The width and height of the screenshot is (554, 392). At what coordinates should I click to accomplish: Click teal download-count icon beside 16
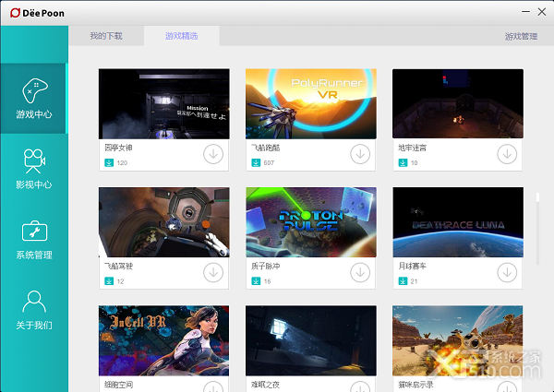click(256, 281)
